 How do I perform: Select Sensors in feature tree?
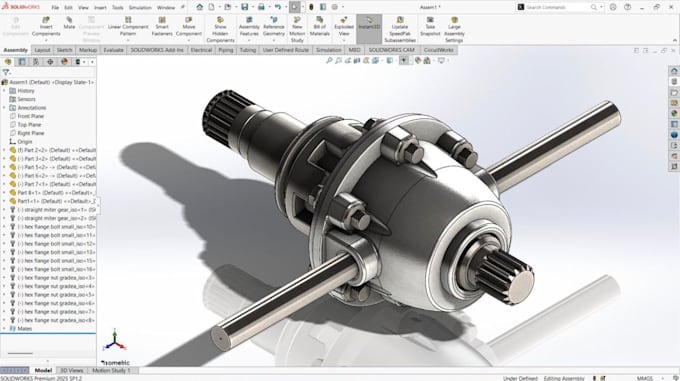(23, 99)
